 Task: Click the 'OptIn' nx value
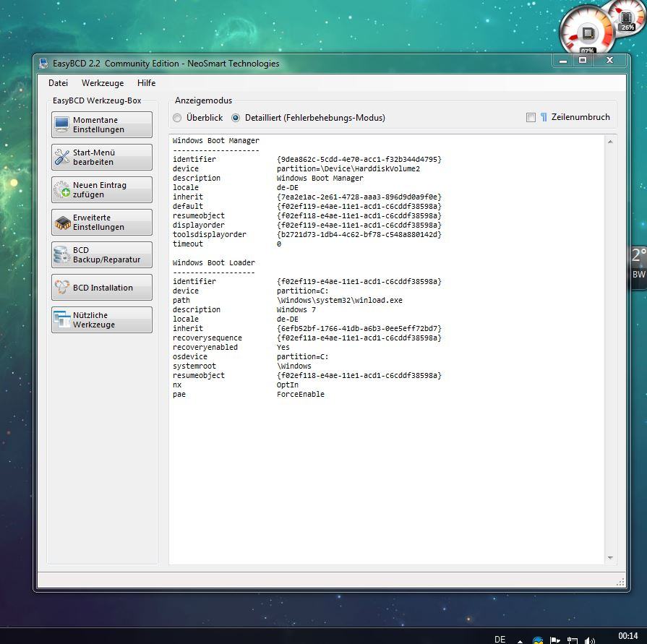[x=288, y=385]
